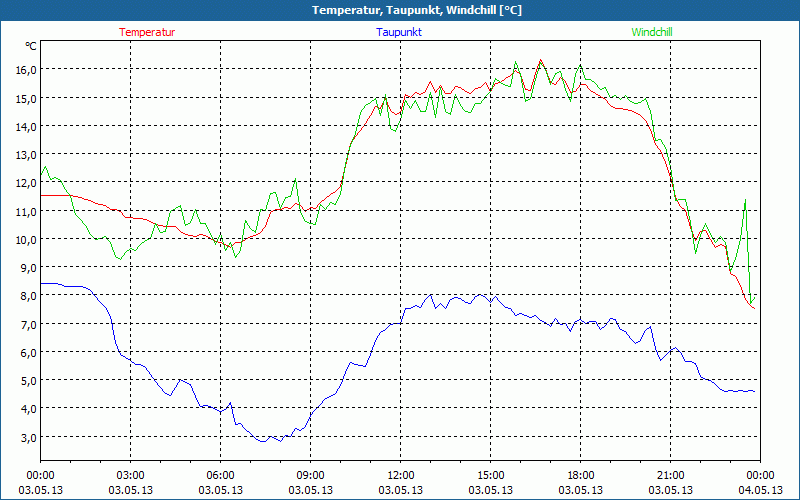
Task: Click the 21:00 time axis label
Action: coord(670,476)
